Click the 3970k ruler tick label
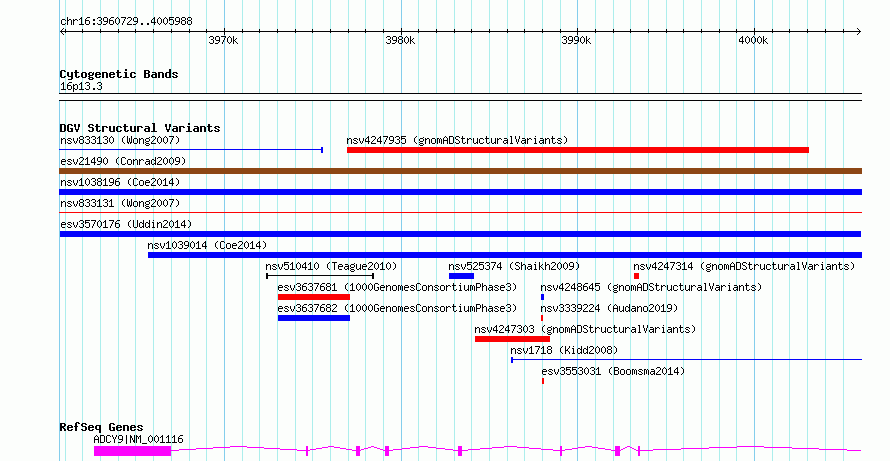890x461 pixels. [223, 41]
